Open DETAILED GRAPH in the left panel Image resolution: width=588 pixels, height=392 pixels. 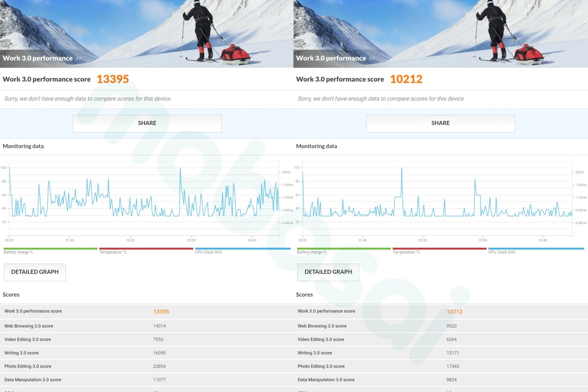35,272
